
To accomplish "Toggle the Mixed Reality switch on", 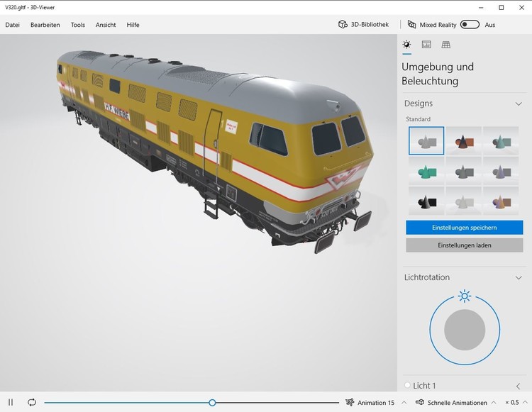I will [470, 25].
